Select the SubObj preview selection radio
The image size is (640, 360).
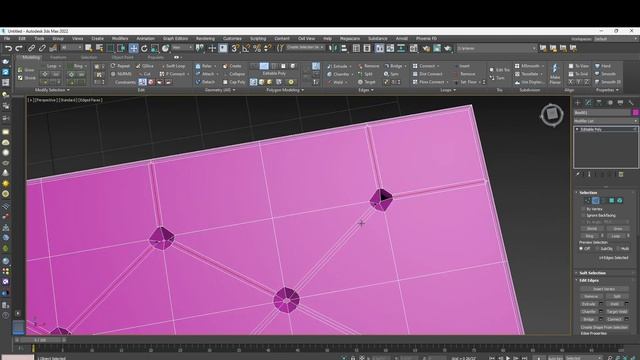click(x=598, y=249)
